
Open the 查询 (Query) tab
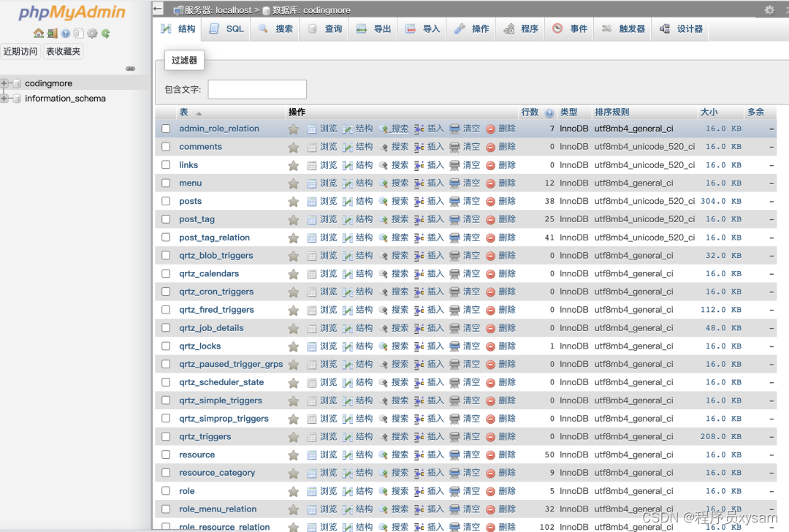(325, 29)
